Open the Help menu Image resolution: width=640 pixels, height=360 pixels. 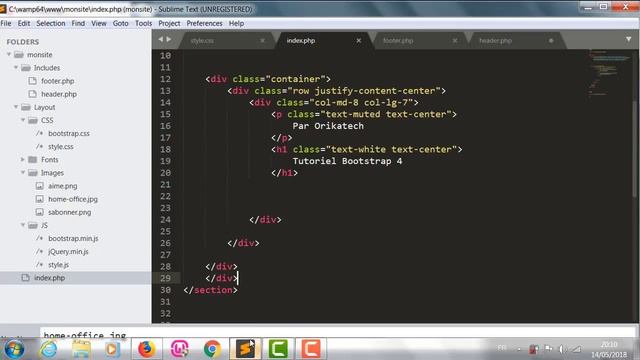click(236, 23)
